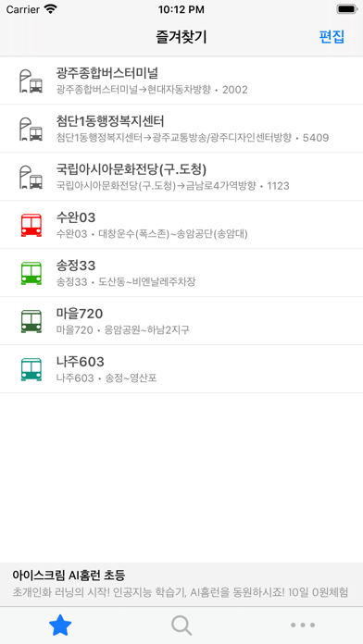Tap the bus stop icon for 국립아시아문화전당
363x644 pixels.
click(x=31, y=177)
